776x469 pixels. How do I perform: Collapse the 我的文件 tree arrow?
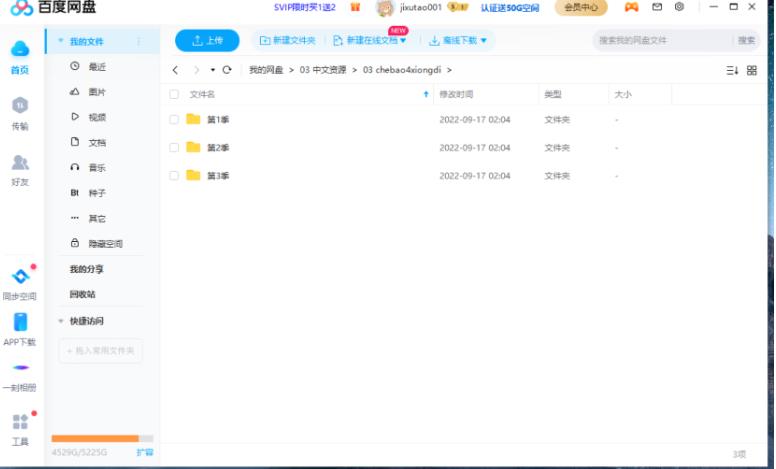pyautogui.click(x=61, y=41)
